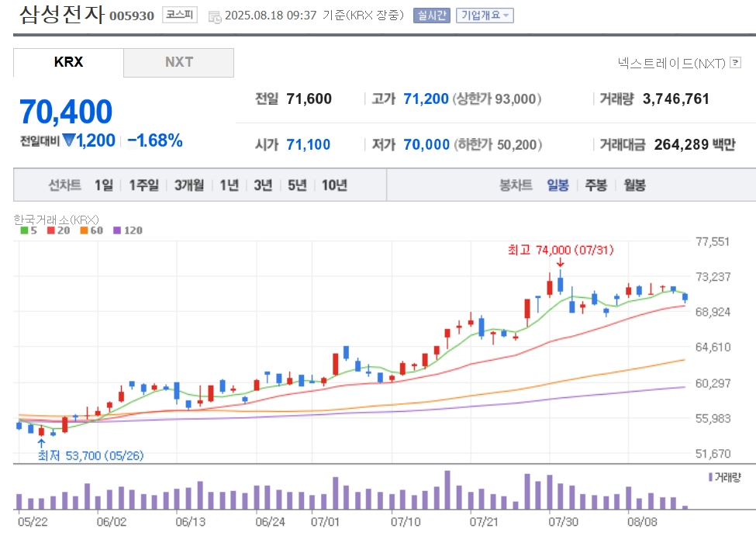Click the 2025.08.18 09:37 timestamp
This screenshot has width=756, height=550.
271,16
